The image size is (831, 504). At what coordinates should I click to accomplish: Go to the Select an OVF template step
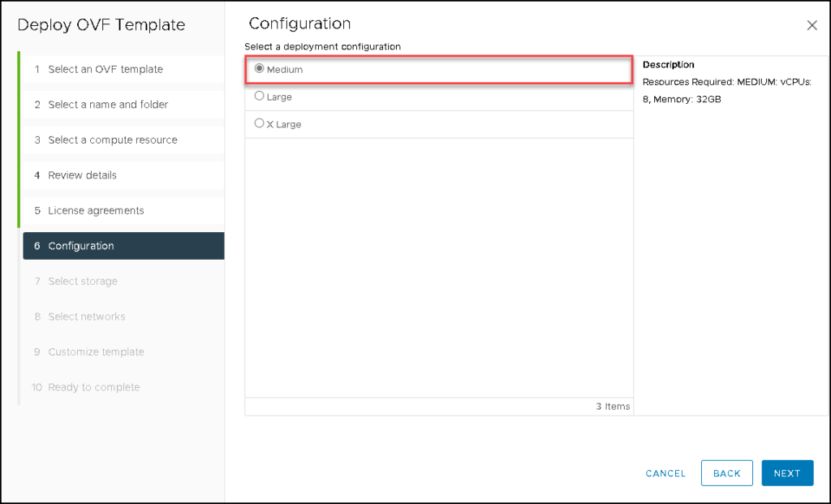point(105,69)
